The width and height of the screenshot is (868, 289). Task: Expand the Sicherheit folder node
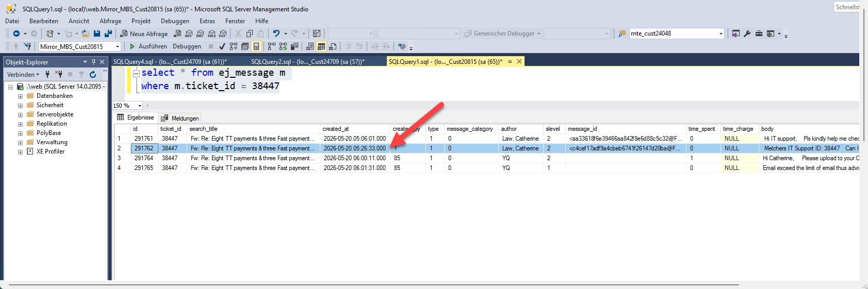tap(20, 106)
